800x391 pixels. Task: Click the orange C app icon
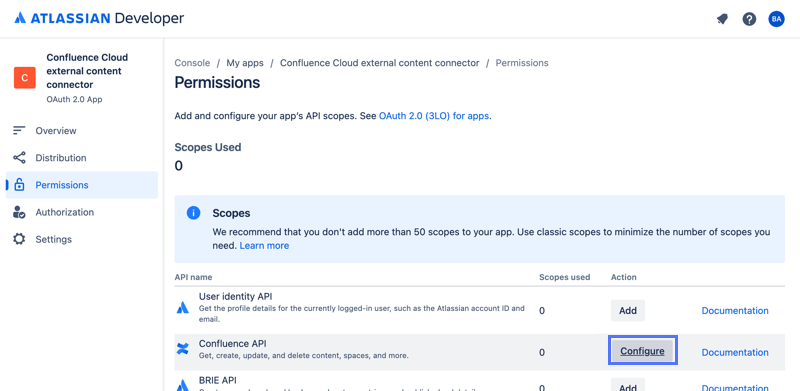point(24,78)
